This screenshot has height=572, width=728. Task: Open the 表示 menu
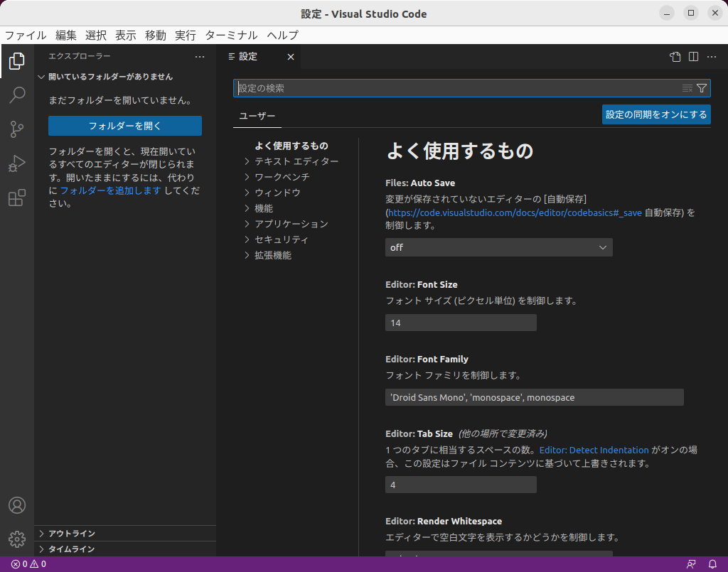pos(125,36)
